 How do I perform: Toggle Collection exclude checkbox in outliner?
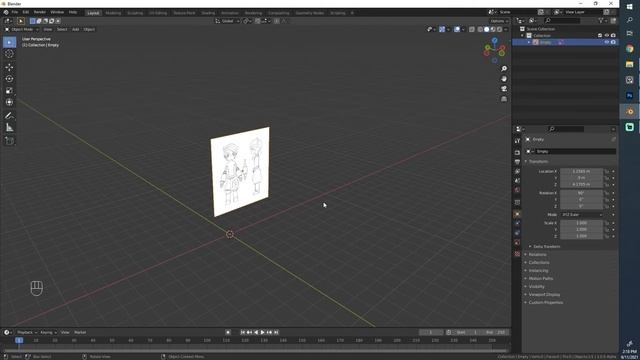600,36
